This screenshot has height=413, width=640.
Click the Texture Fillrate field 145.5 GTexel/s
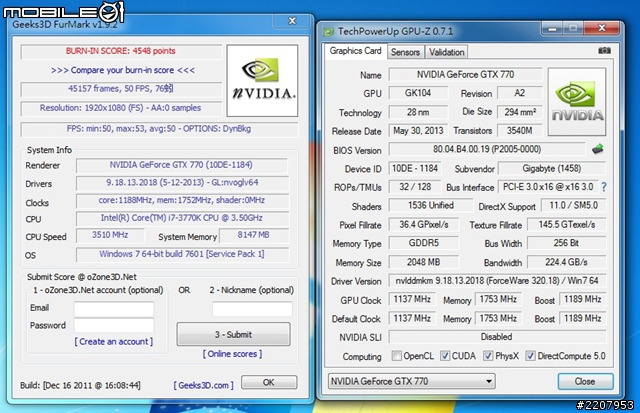click(x=567, y=224)
